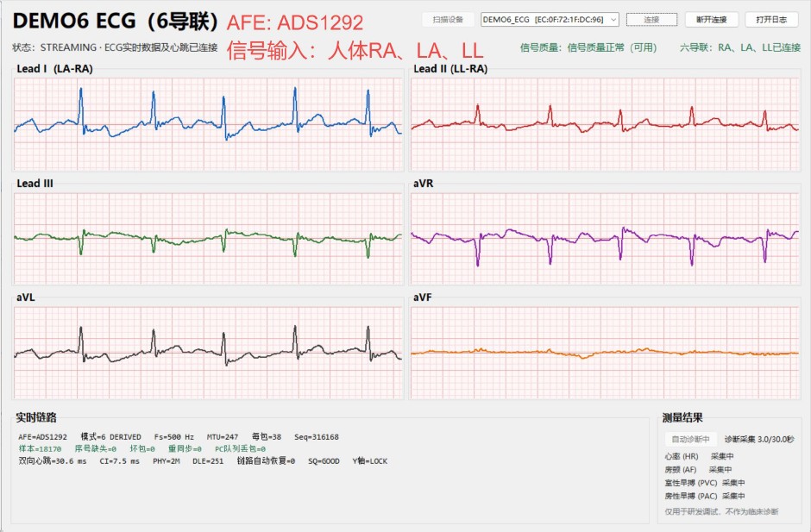Click the 实时链路 section heading
Image resolution: width=811 pixels, height=532 pixels.
click(x=35, y=417)
